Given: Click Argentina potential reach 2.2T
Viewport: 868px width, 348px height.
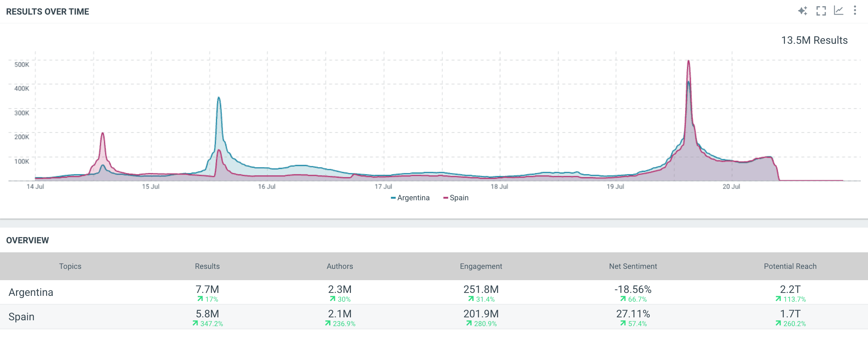Looking at the screenshot, I should [x=790, y=289].
